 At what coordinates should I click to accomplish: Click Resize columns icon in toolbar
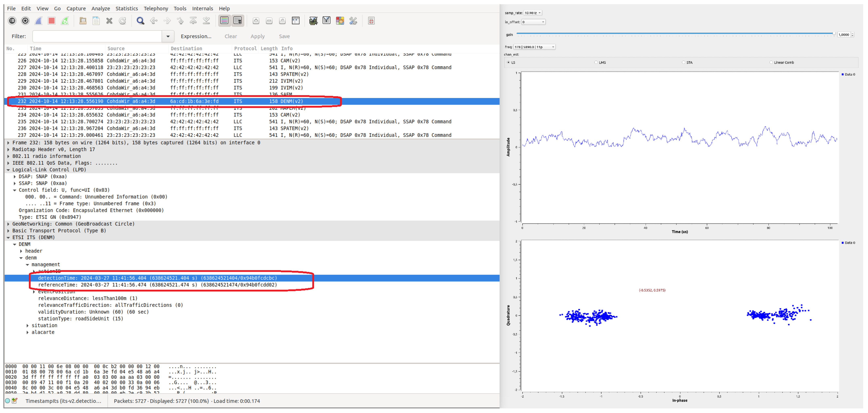296,21
